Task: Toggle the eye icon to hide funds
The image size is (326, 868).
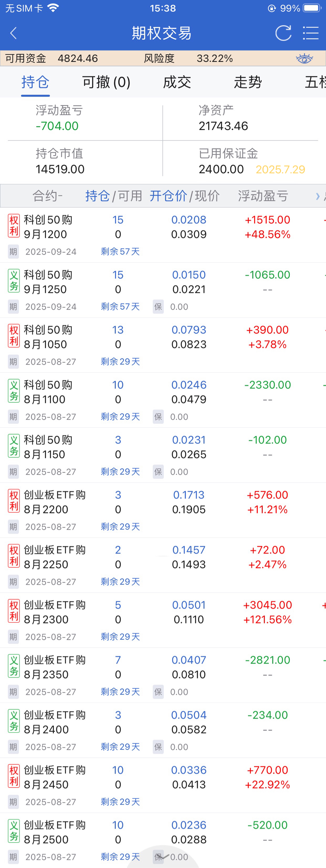Action: click(304, 58)
